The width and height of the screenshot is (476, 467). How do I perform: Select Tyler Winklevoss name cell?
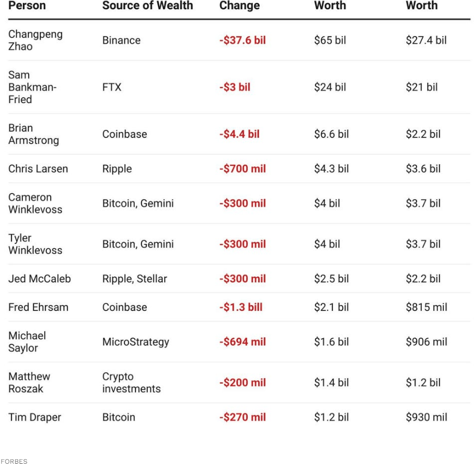[35, 244]
